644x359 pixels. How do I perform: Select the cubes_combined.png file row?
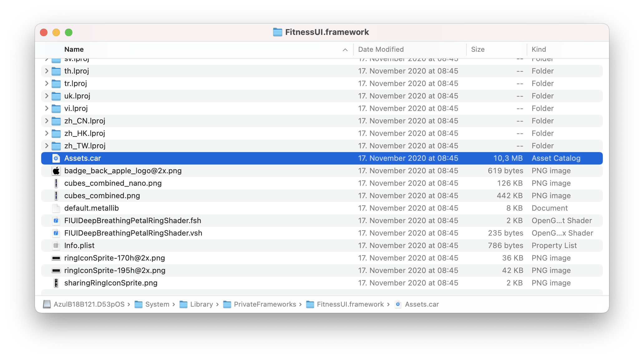coord(102,196)
